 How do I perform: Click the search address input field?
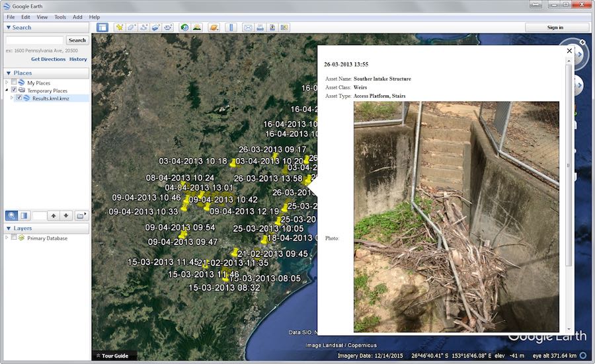pyautogui.click(x=34, y=40)
